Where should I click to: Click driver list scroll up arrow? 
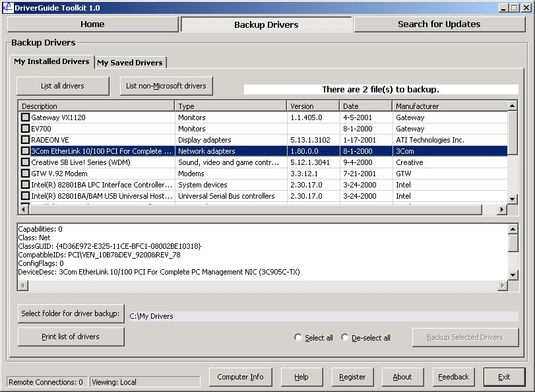(x=513, y=106)
